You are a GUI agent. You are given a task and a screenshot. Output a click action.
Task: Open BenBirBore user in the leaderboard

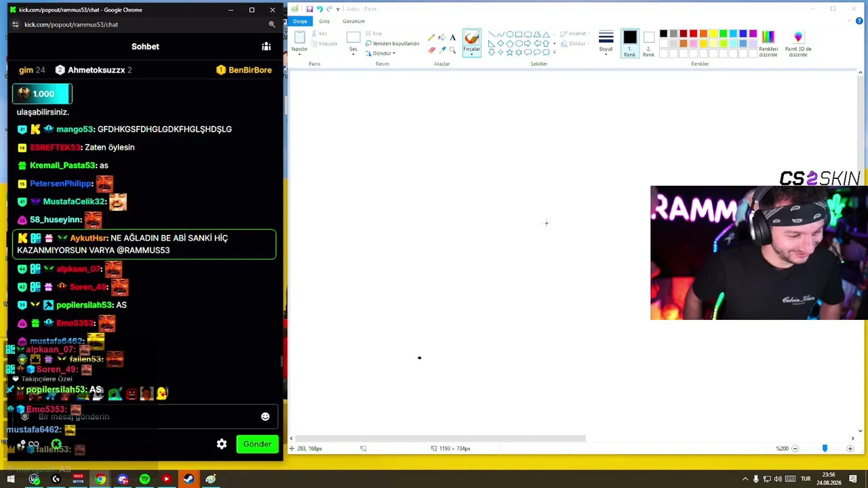[x=244, y=70]
